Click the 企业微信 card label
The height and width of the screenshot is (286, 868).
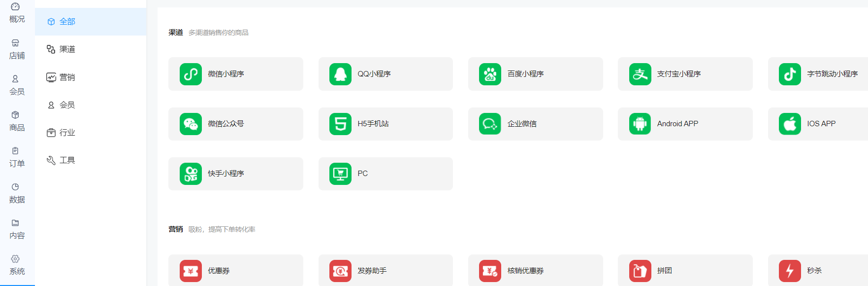click(x=522, y=124)
